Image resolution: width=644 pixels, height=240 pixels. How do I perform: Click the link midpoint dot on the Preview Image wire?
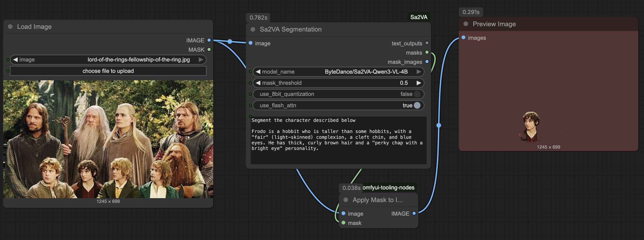pos(439,125)
